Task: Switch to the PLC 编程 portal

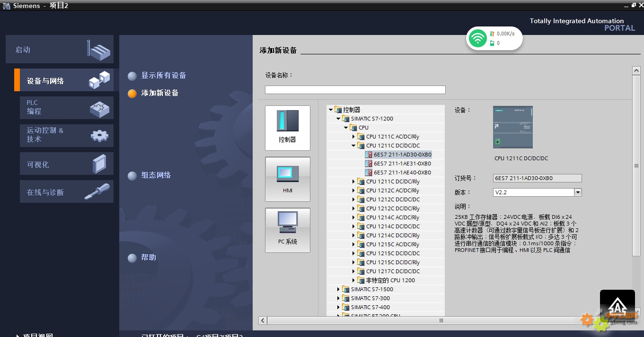Action: pos(67,108)
